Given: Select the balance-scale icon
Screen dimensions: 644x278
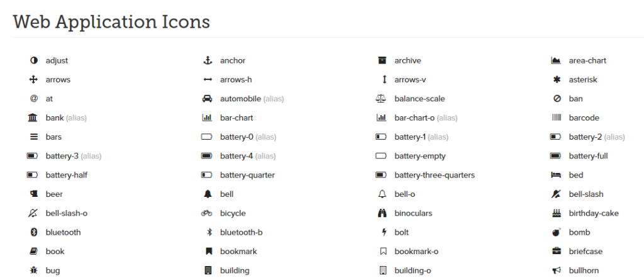Looking at the screenshot, I should pyautogui.click(x=381, y=99).
